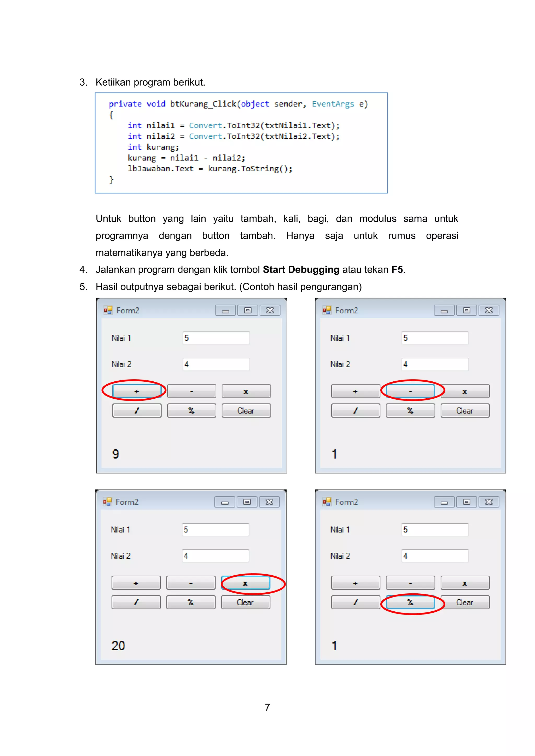Screen dimensions: 535x756
Task: Click the Form2 title bar icon, top-right window
Action: point(327,310)
